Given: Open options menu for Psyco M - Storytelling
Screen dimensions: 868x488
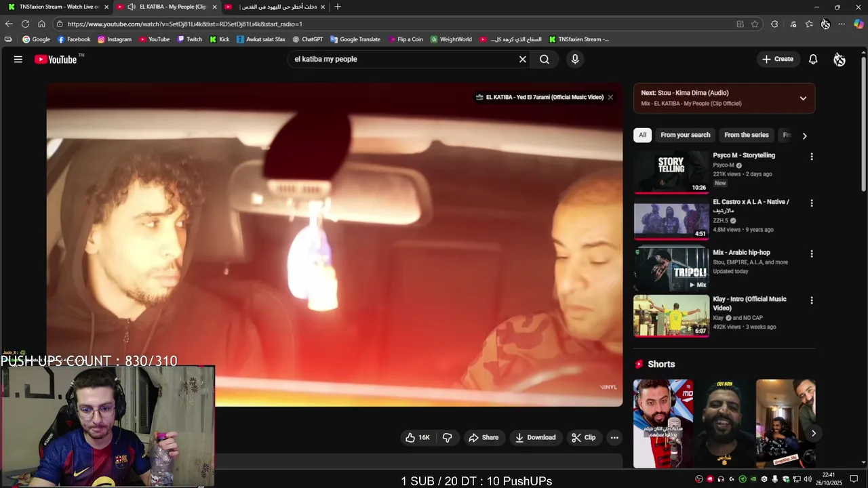Looking at the screenshot, I should (x=812, y=157).
